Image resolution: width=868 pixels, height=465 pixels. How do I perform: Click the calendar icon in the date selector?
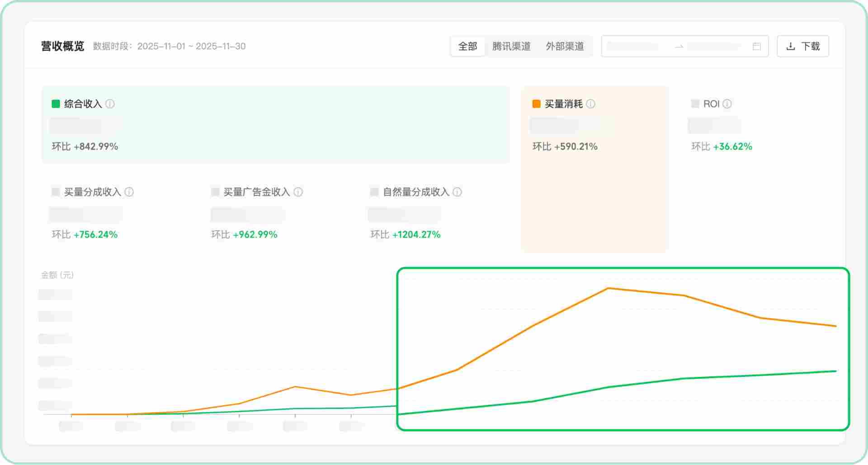click(x=757, y=46)
